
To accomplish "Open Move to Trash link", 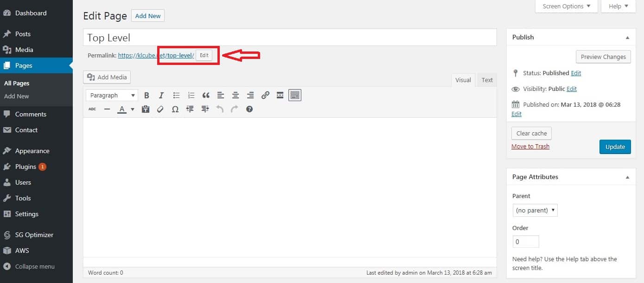I will [530, 146].
